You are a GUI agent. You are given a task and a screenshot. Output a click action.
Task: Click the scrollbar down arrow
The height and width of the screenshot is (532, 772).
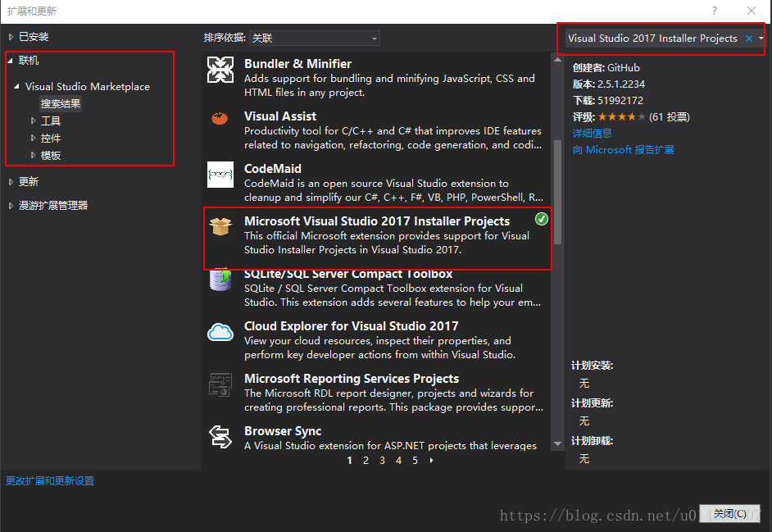tap(558, 443)
